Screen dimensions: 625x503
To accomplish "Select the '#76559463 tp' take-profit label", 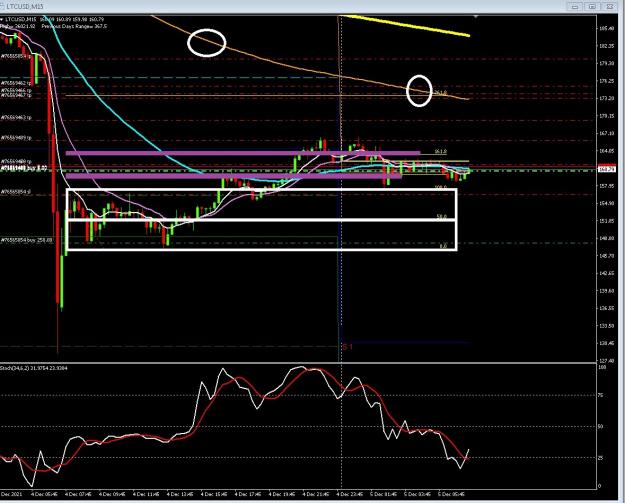I will coord(16,118).
